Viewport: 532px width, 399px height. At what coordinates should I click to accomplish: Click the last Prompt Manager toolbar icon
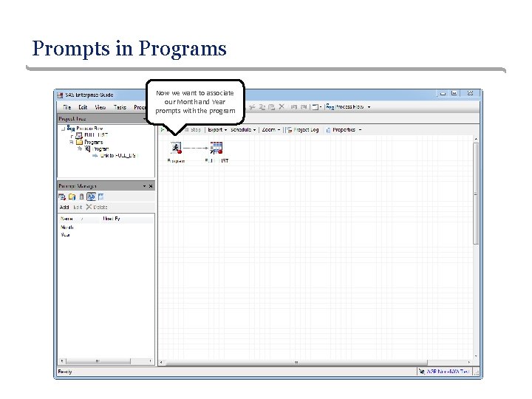(100, 197)
